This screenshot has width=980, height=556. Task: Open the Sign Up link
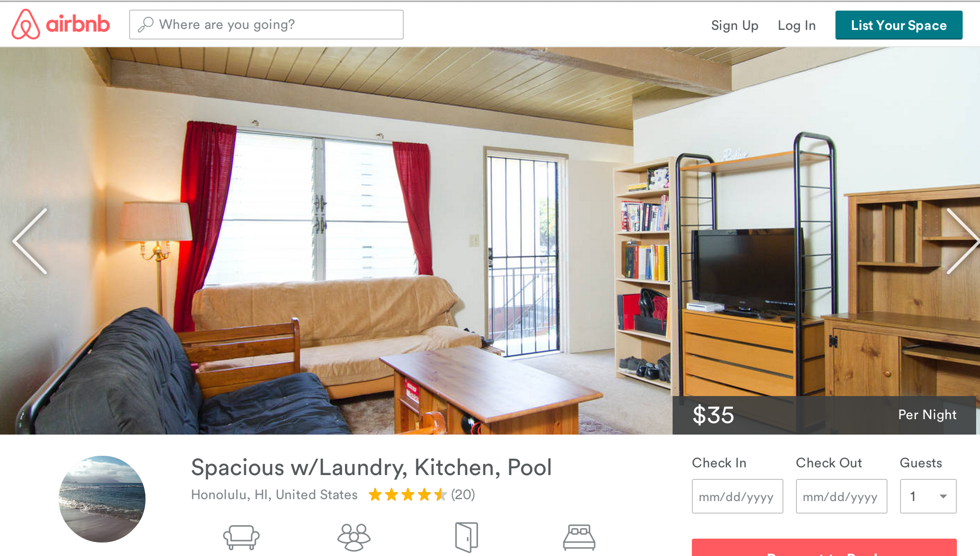coord(734,26)
